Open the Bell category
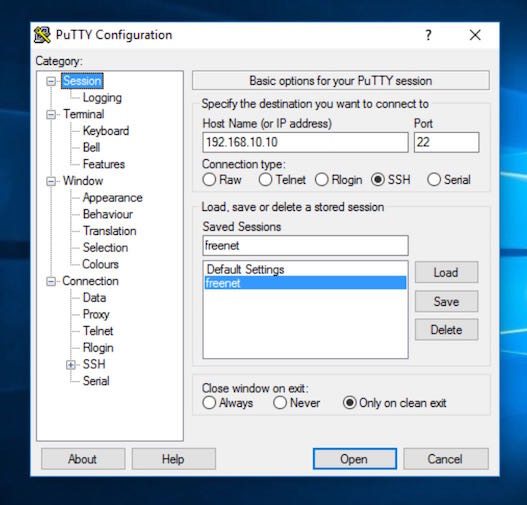The image size is (527, 505). (91, 148)
